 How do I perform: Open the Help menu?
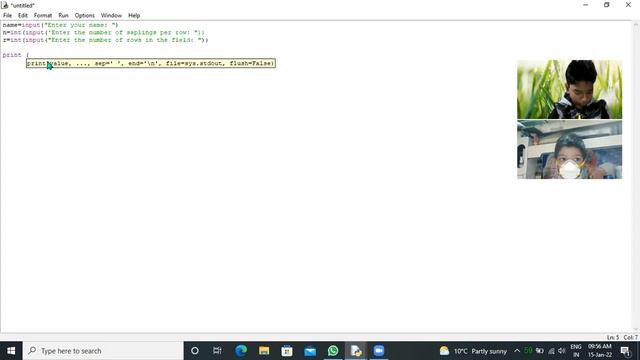[x=134, y=16]
